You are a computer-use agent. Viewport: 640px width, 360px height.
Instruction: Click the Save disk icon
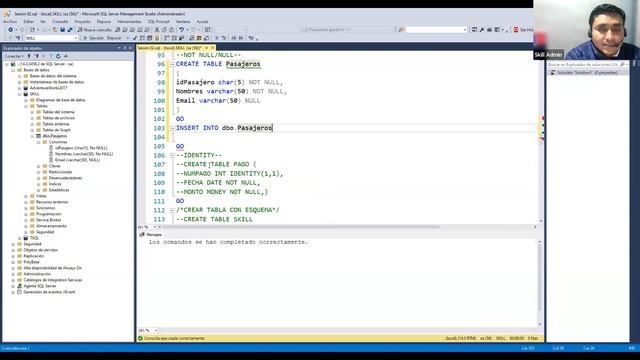pos(62,30)
